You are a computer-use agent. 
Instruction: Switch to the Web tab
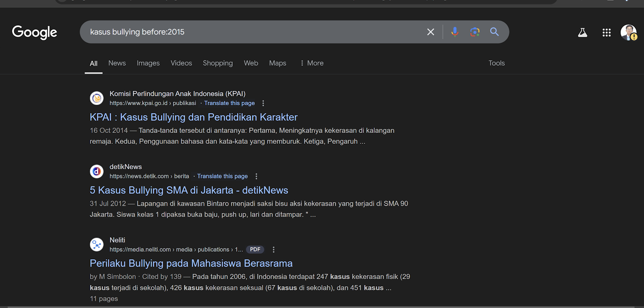[251, 63]
